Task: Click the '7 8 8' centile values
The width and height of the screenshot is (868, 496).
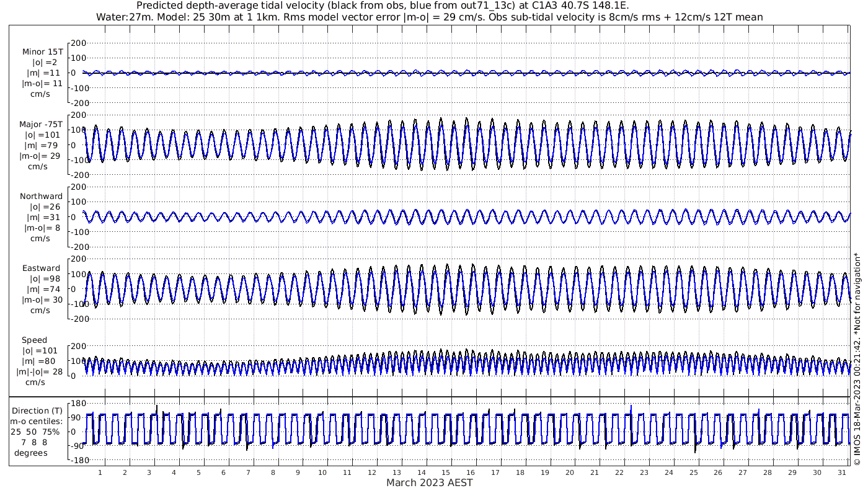Action: pyautogui.click(x=35, y=443)
